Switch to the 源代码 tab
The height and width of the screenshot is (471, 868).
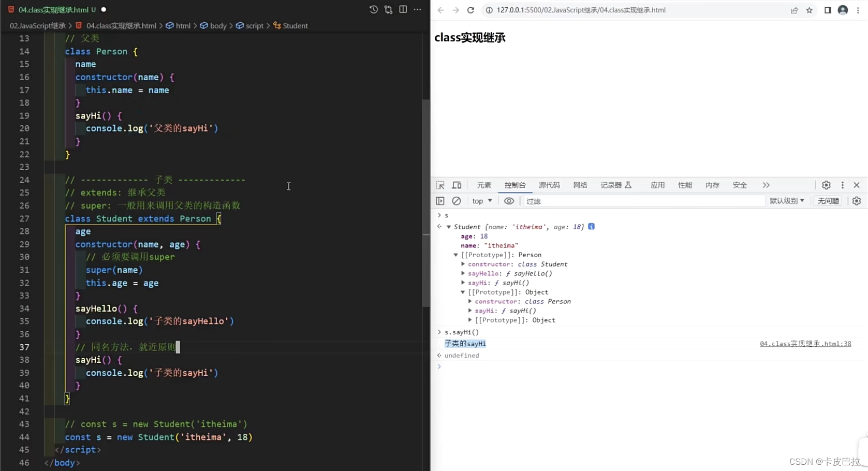click(549, 185)
